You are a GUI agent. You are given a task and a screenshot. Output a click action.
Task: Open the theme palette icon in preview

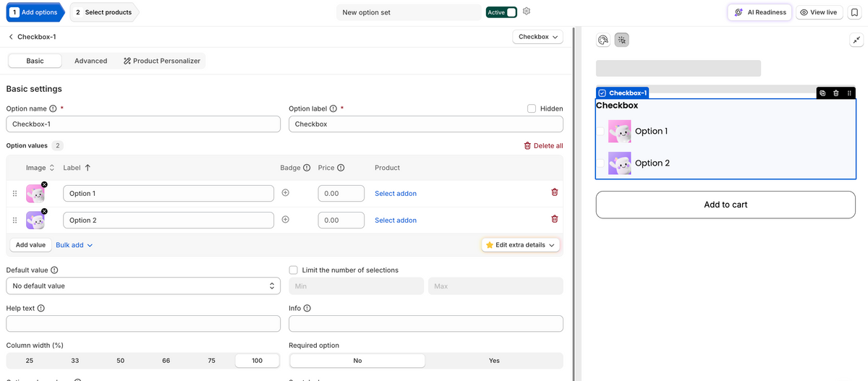click(603, 40)
